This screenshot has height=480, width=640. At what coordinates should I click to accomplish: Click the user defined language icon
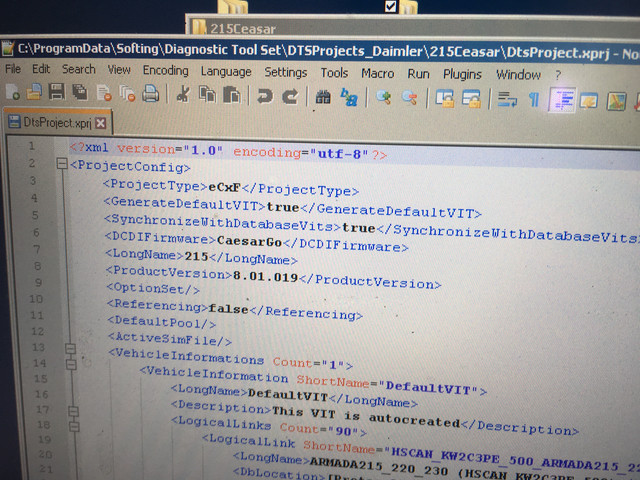click(x=589, y=101)
